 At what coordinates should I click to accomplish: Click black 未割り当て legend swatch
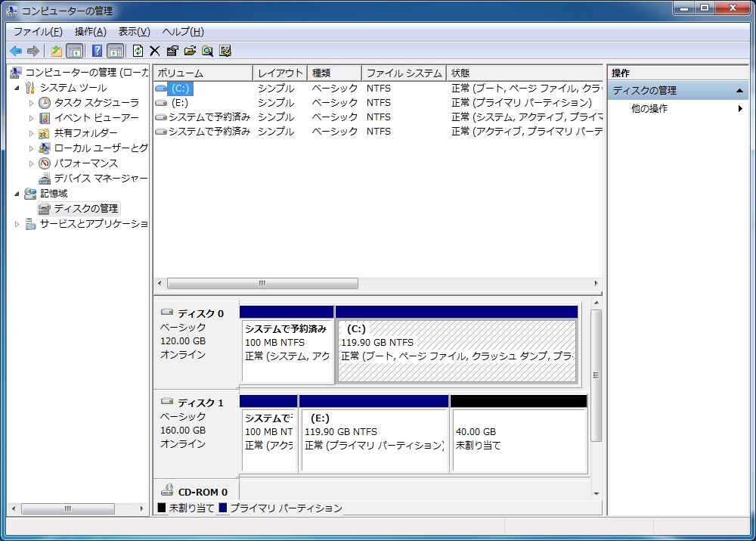(x=162, y=508)
